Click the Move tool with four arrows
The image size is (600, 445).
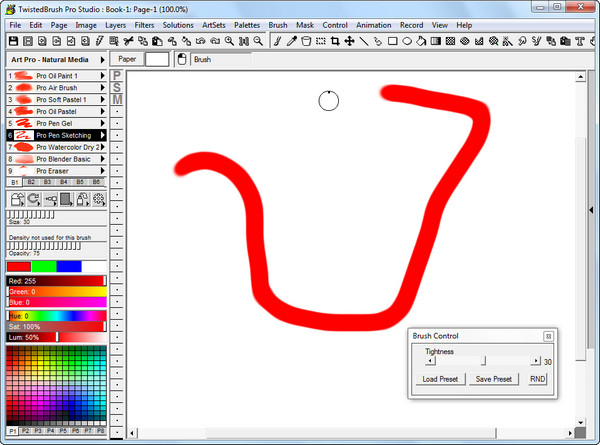tap(349, 41)
